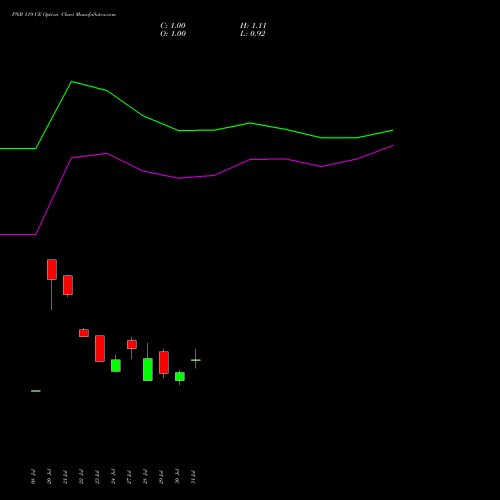500x500 pixels.
Task: Click the small red candle above 22 Jul
Action: (x=84, y=333)
